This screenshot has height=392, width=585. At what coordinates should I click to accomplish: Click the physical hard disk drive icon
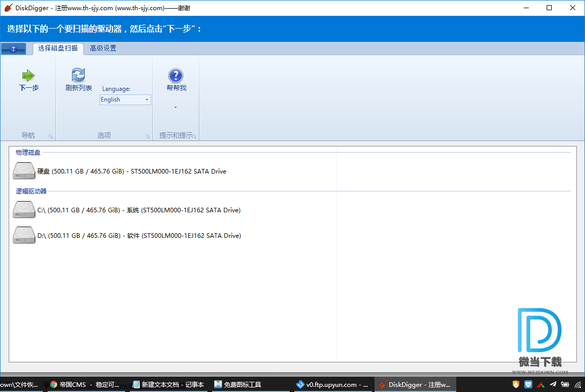click(24, 170)
